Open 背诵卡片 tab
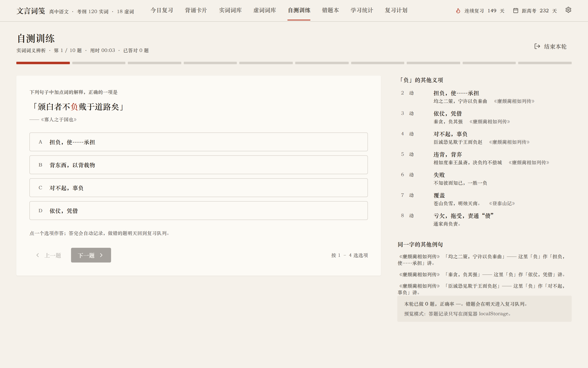588x368 pixels. click(196, 10)
